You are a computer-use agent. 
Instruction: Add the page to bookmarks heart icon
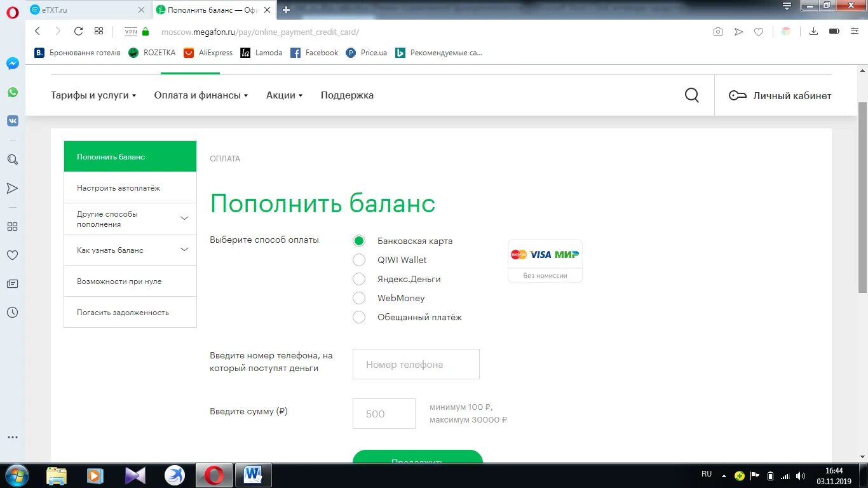[759, 32]
